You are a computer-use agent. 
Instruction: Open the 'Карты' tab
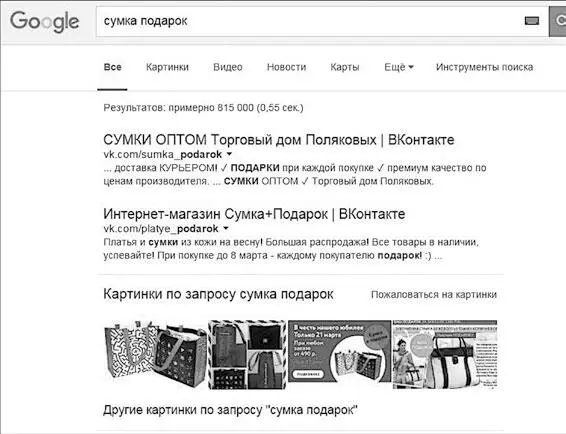(x=345, y=67)
